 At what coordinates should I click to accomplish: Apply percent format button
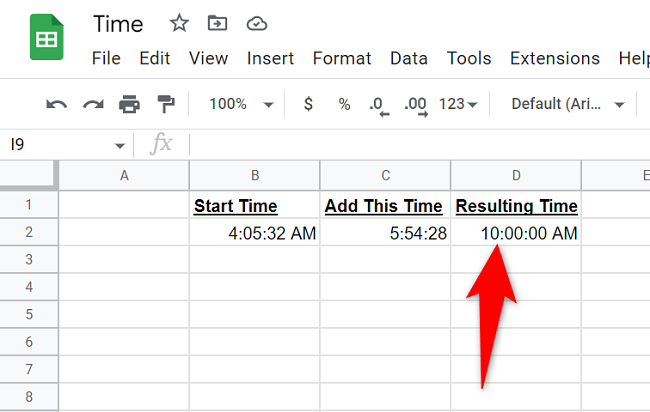point(344,104)
